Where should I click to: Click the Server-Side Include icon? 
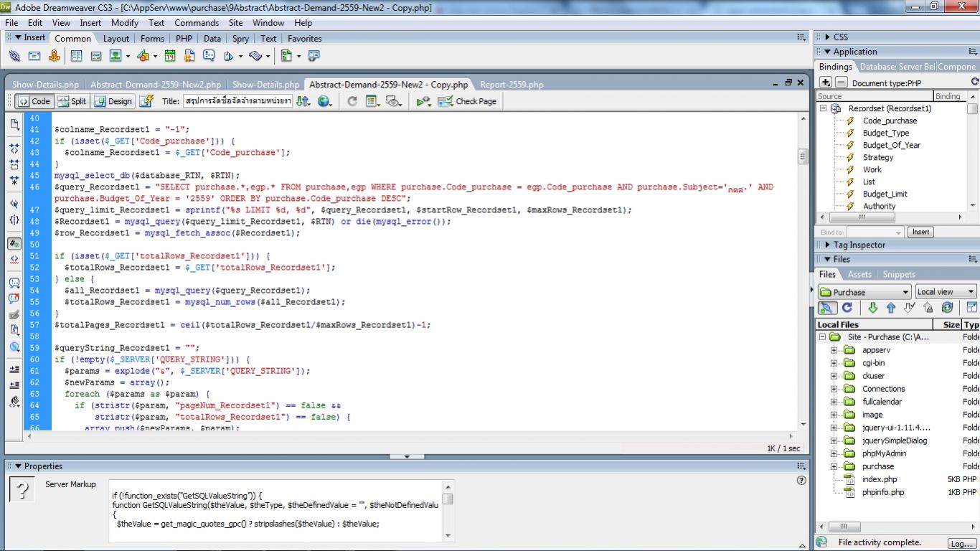189,56
